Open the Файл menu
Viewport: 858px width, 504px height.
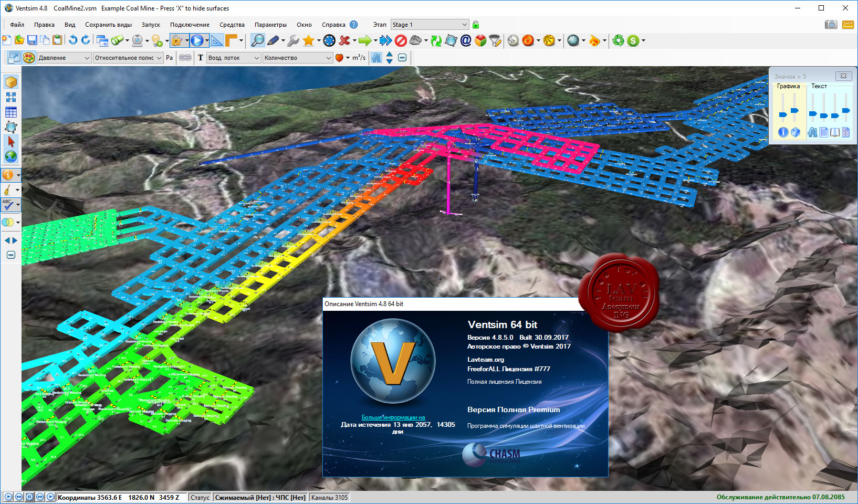pos(17,25)
